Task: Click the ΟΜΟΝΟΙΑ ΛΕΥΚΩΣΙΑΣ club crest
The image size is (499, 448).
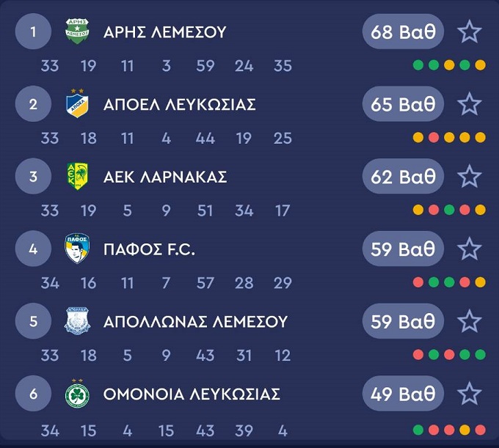Action: pyautogui.click(x=76, y=394)
